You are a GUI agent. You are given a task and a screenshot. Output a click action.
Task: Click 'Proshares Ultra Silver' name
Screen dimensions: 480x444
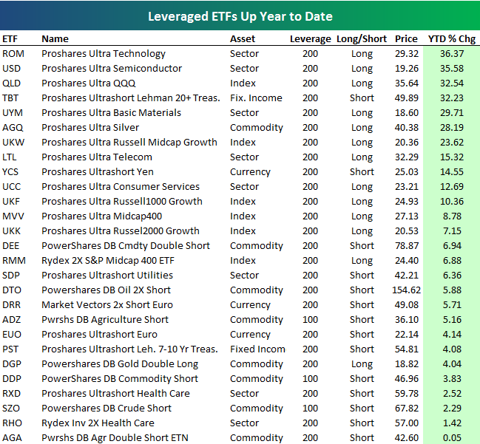[x=90, y=128]
